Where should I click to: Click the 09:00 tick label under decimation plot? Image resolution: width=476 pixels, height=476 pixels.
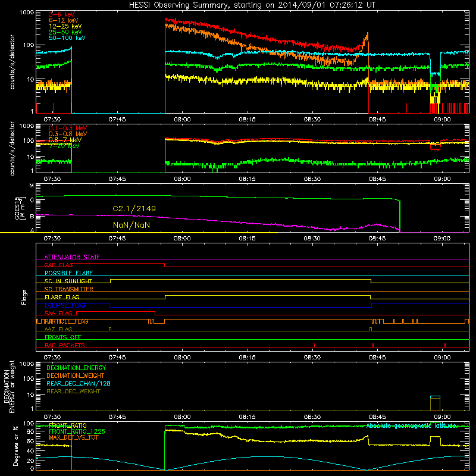(442, 417)
